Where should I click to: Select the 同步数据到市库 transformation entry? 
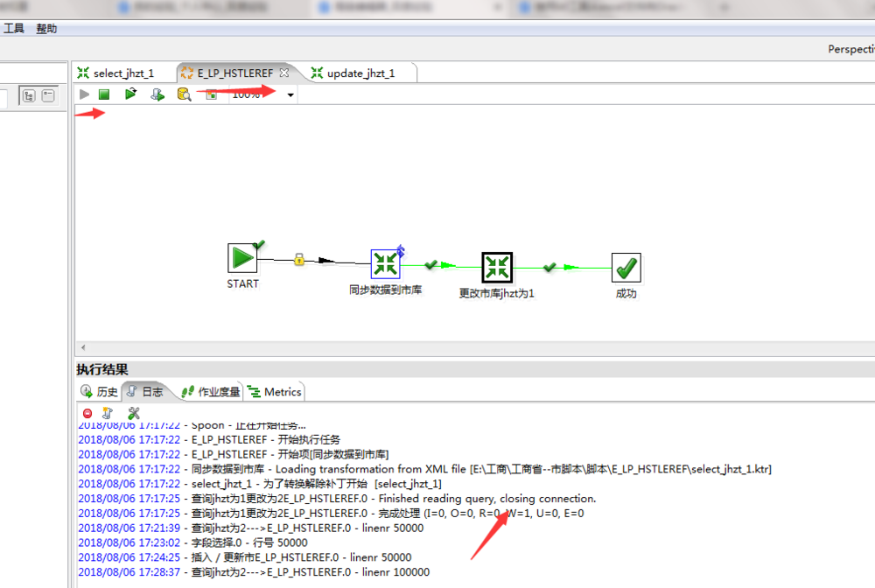click(x=386, y=264)
